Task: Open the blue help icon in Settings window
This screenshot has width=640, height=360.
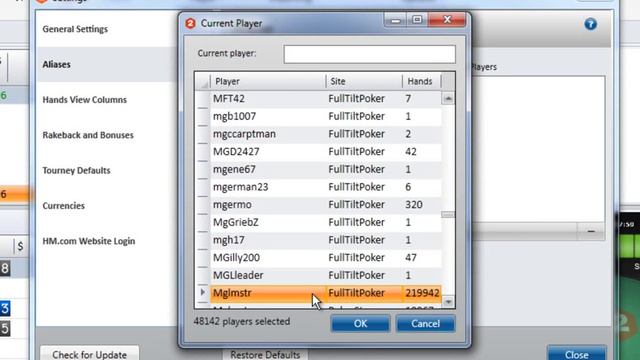Action: pyautogui.click(x=590, y=24)
